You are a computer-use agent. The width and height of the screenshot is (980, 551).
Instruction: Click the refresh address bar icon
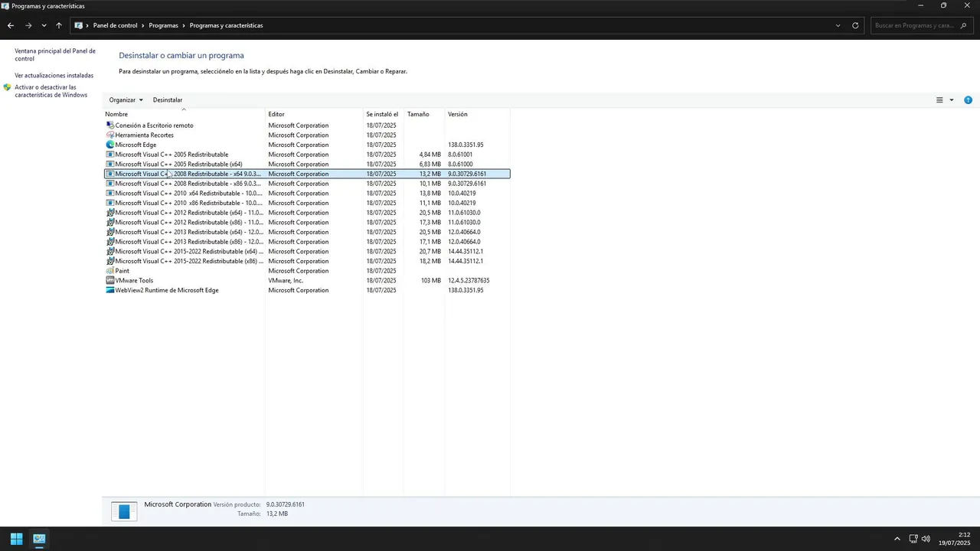[856, 25]
